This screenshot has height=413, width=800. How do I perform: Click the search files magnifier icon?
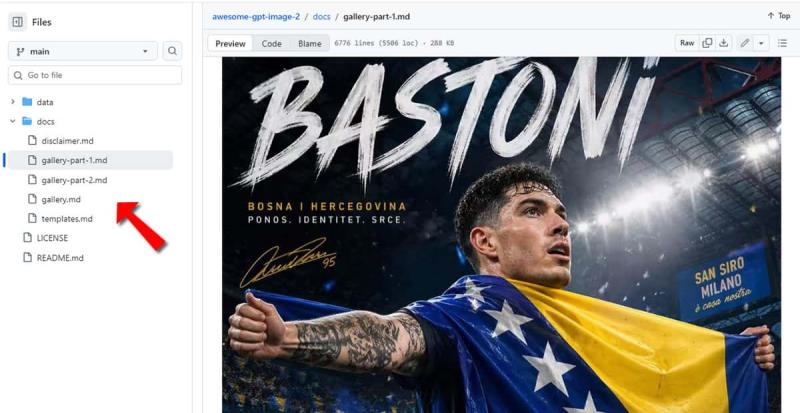[x=172, y=51]
